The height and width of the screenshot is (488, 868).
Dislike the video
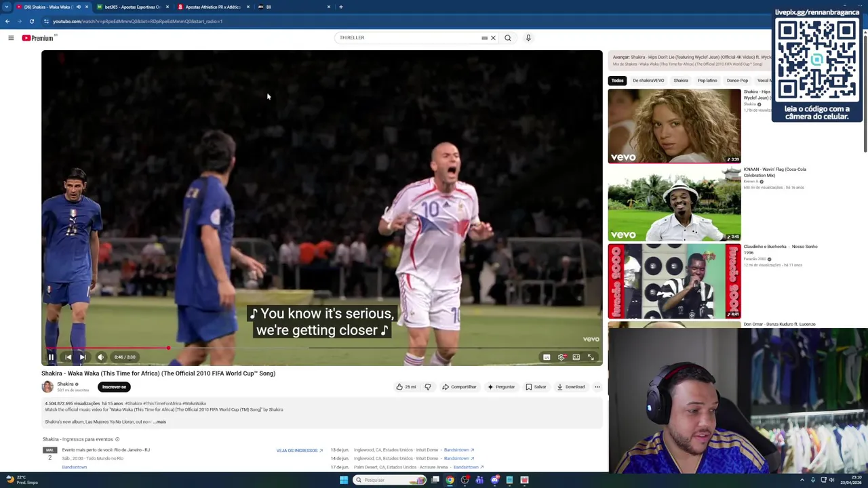pos(428,387)
